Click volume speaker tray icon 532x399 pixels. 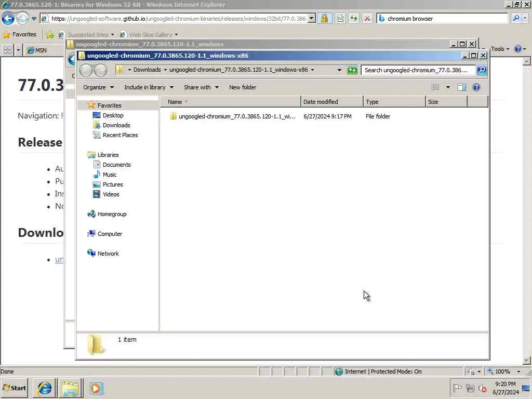coord(483,388)
